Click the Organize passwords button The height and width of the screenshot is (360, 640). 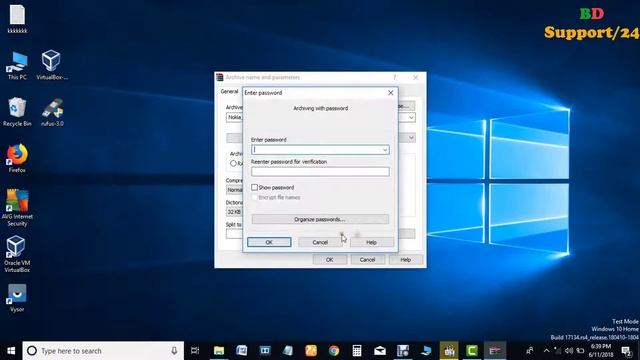(x=320, y=219)
